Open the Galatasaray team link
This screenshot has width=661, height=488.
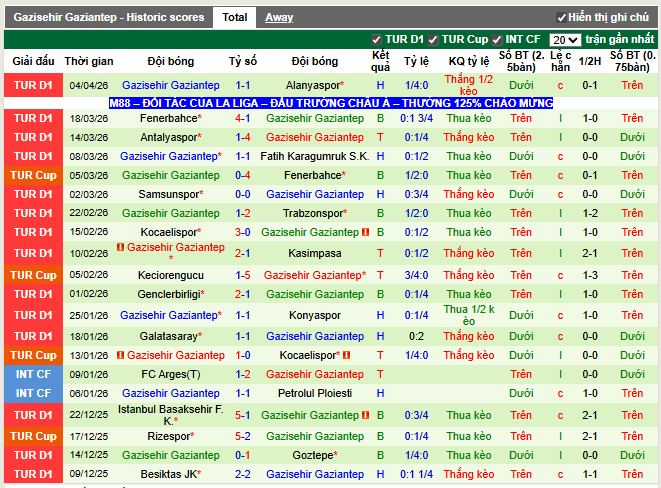click(x=167, y=337)
